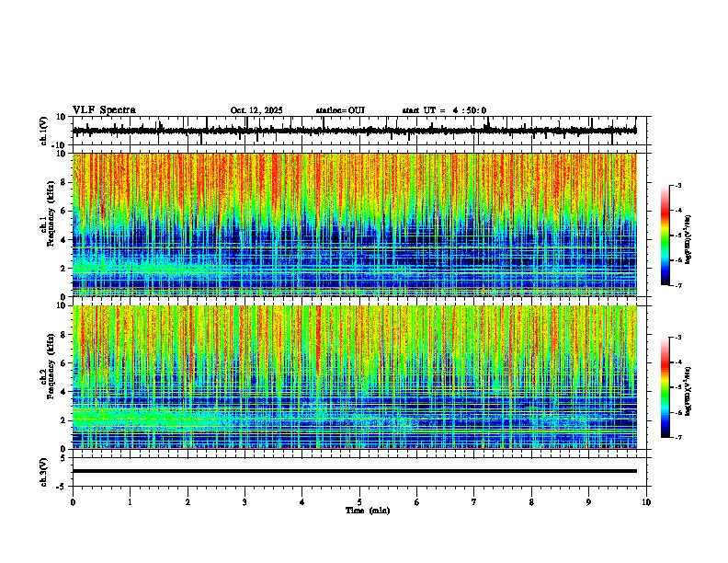This screenshot has width=728, height=563.
Task: Click the "-7" tick on the ch.2 colorbar
Action: point(677,437)
